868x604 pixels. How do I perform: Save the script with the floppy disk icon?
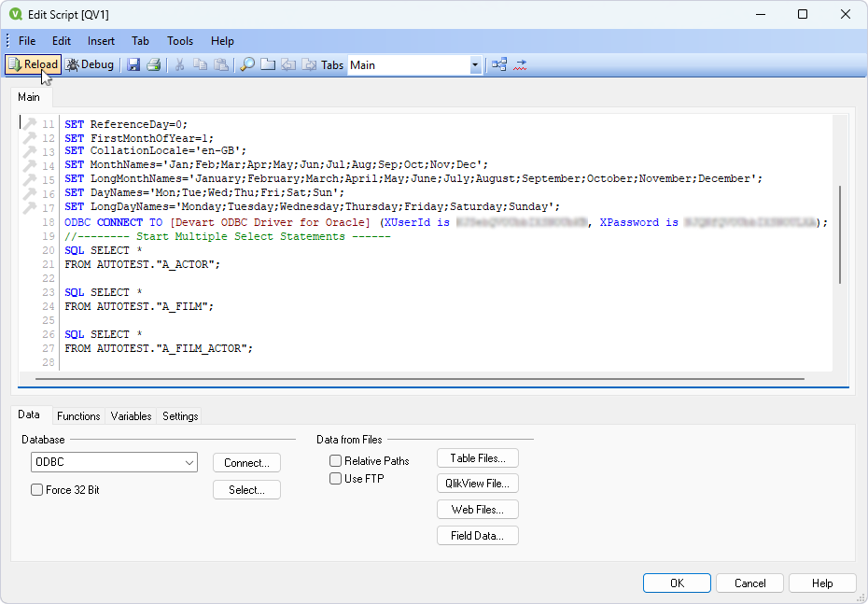click(133, 64)
